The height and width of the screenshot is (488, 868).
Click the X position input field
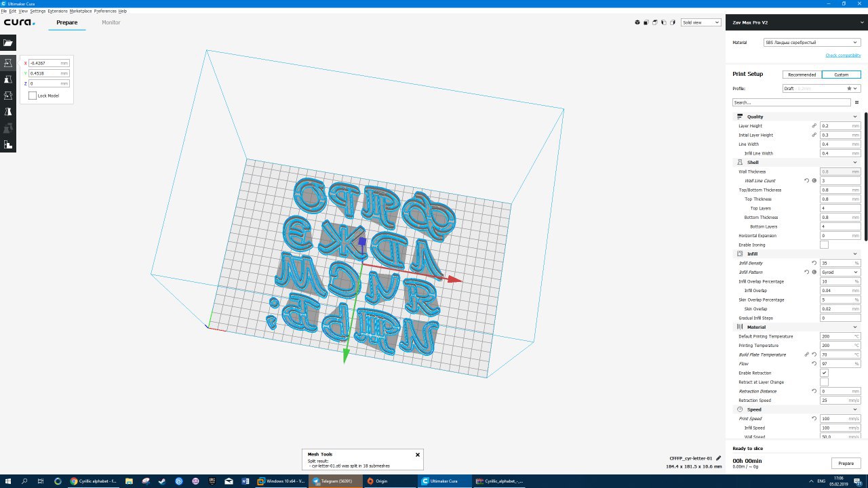[49, 63]
